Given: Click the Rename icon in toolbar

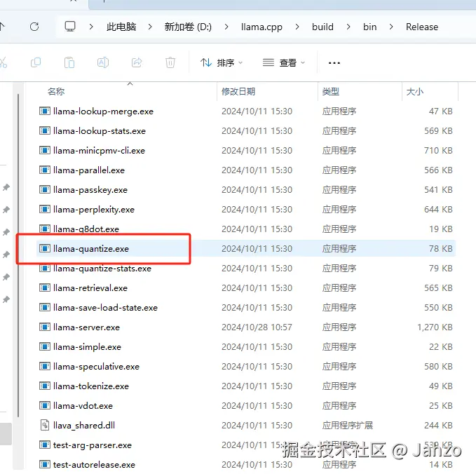Looking at the screenshot, I should (103, 62).
